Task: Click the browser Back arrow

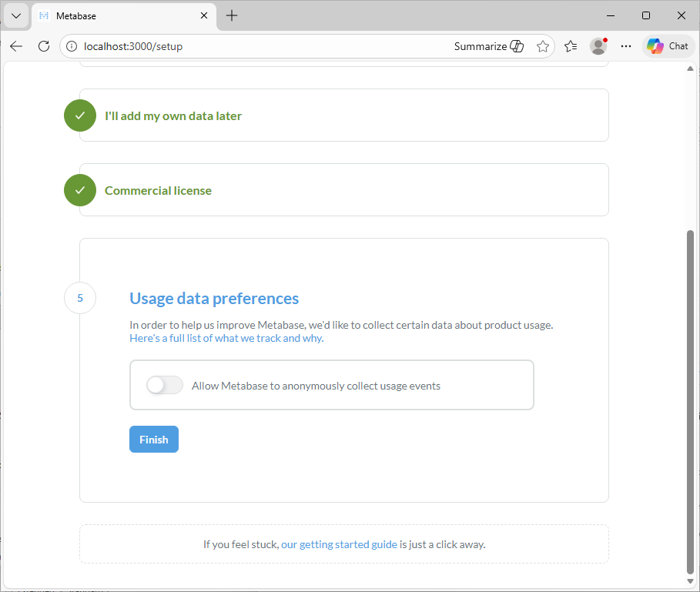Action: point(16,46)
